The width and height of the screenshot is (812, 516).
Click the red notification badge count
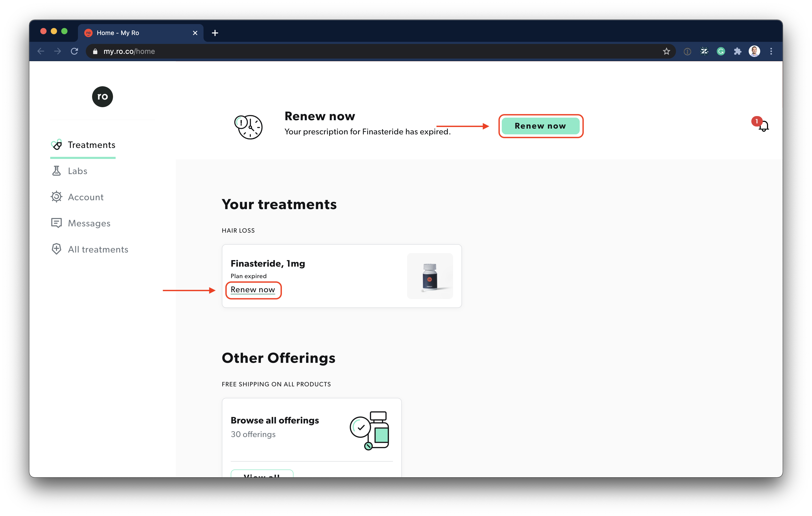tap(757, 121)
